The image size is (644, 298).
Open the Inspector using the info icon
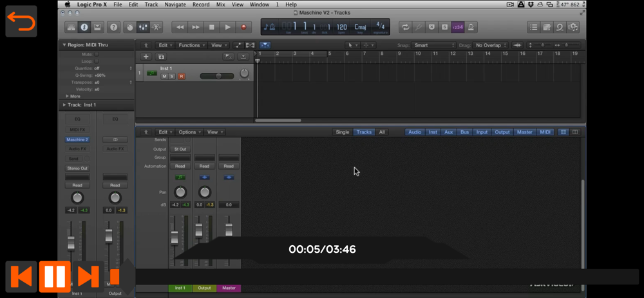(x=84, y=27)
